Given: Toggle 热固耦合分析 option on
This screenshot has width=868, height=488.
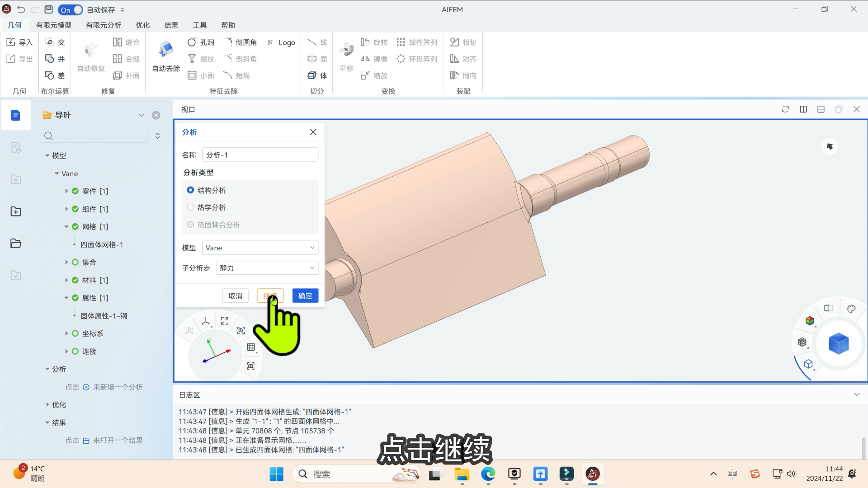Looking at the screenshot, I should (190, 225).
